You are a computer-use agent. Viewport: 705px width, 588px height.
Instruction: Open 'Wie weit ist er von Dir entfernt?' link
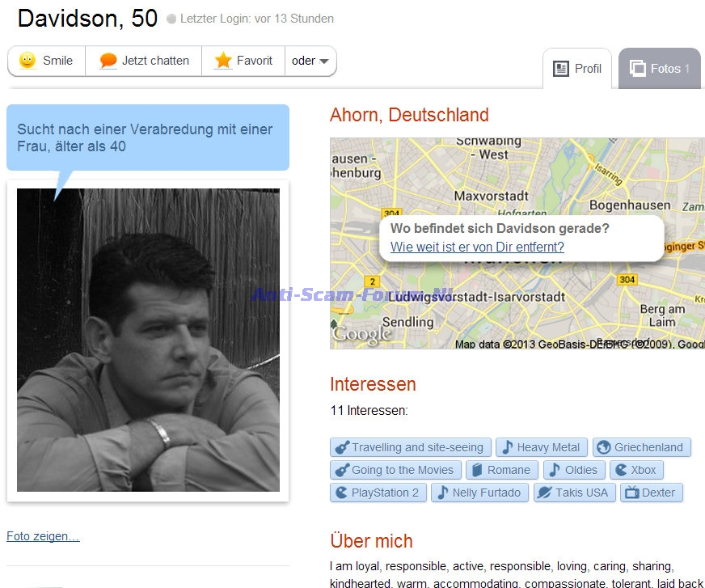coord(477,247)
